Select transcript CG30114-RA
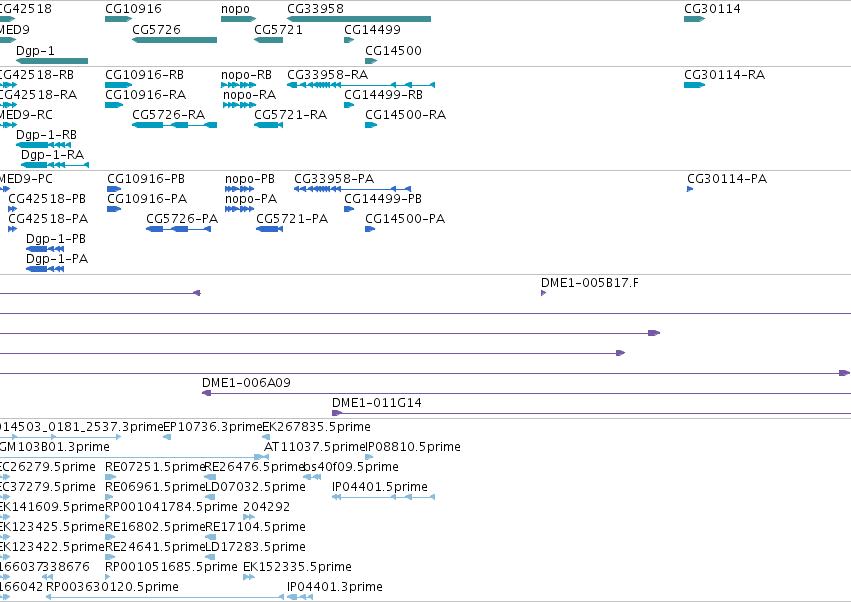Screen dimensions: 851x602 coord(725,75)
